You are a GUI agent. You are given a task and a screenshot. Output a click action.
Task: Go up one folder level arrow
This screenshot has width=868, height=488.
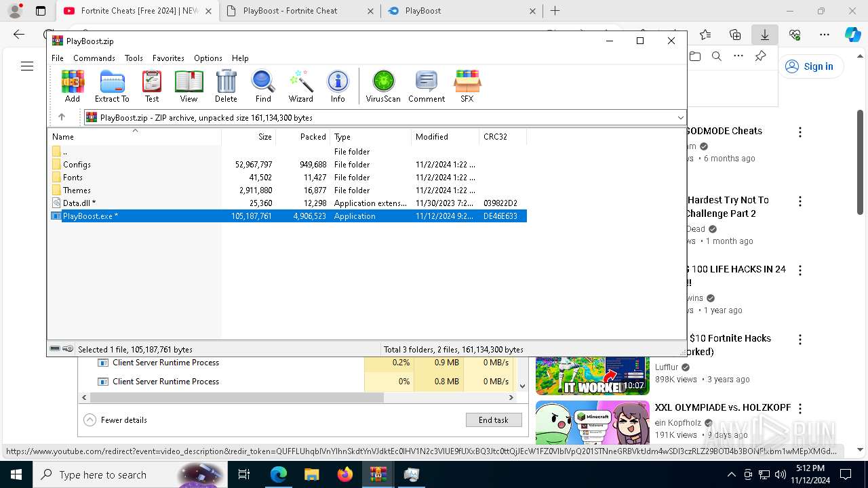point(62,117)
